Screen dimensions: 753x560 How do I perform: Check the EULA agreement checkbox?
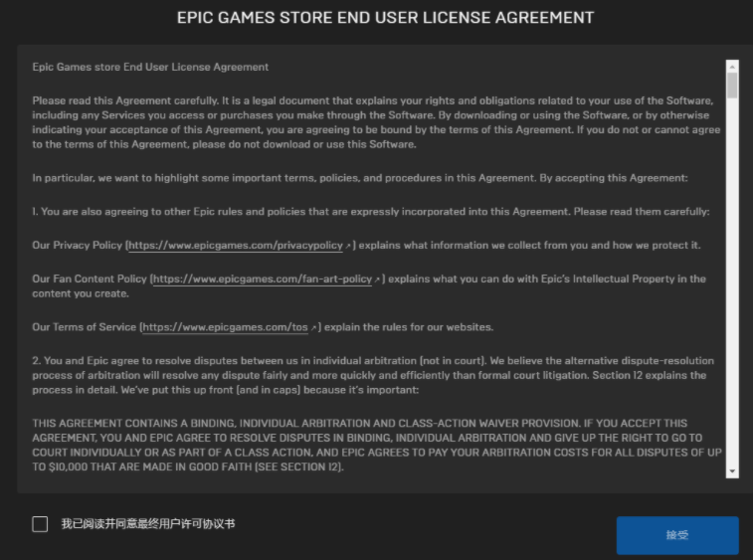click(x=40, y=524)
